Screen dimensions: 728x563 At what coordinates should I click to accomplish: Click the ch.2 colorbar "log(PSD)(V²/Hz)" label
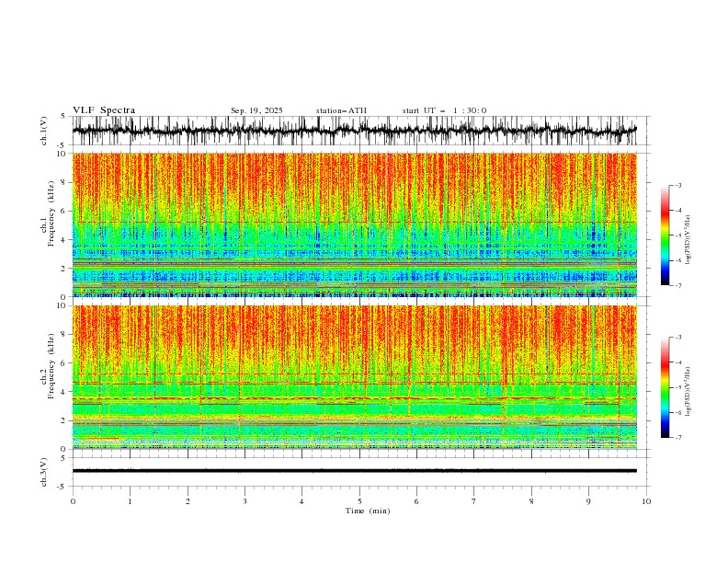[x=688, y=391]
